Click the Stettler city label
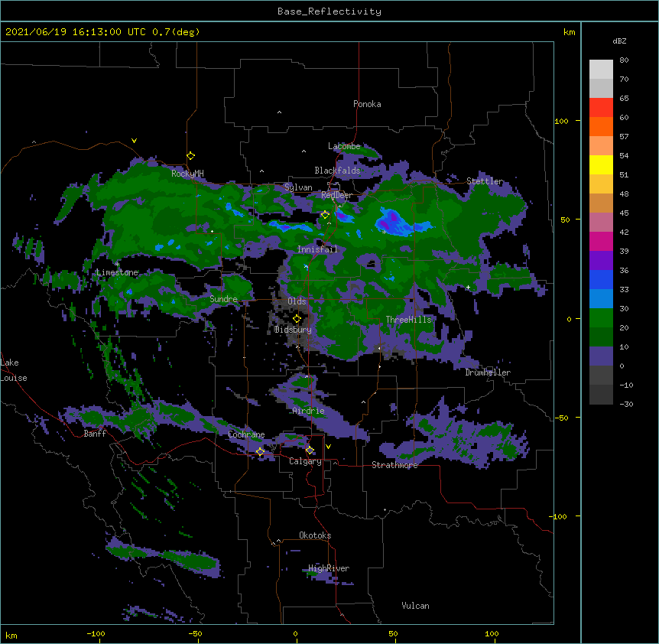 pos(485,181)
